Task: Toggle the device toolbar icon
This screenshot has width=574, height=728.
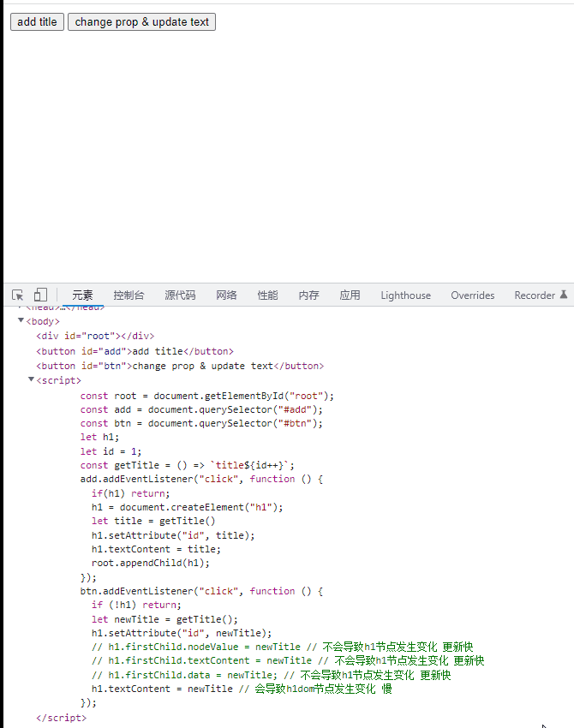Action: click(x=41, y=295)
